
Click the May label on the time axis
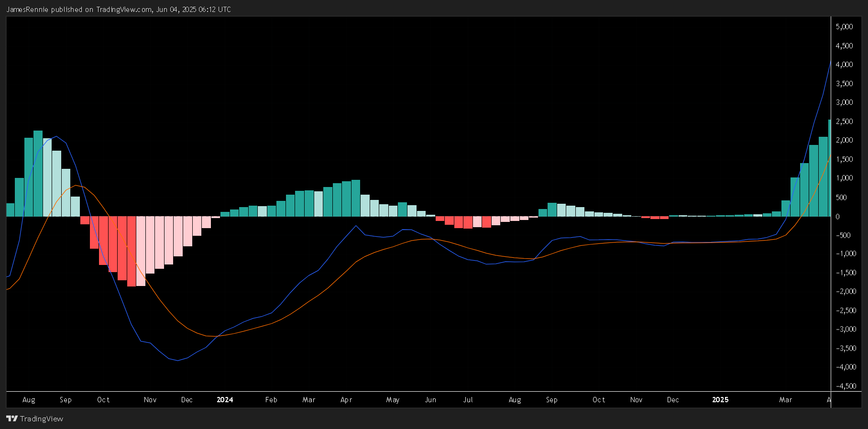pos(393,400)
